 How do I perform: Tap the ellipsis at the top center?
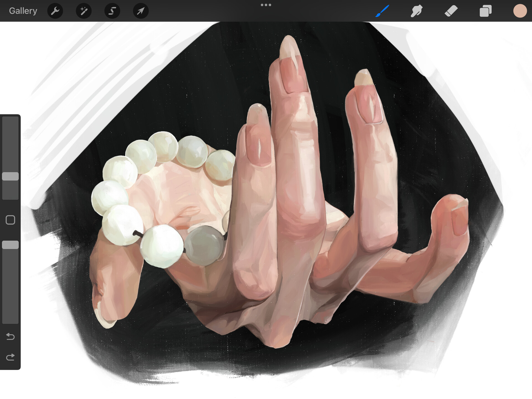click(266, 5)
